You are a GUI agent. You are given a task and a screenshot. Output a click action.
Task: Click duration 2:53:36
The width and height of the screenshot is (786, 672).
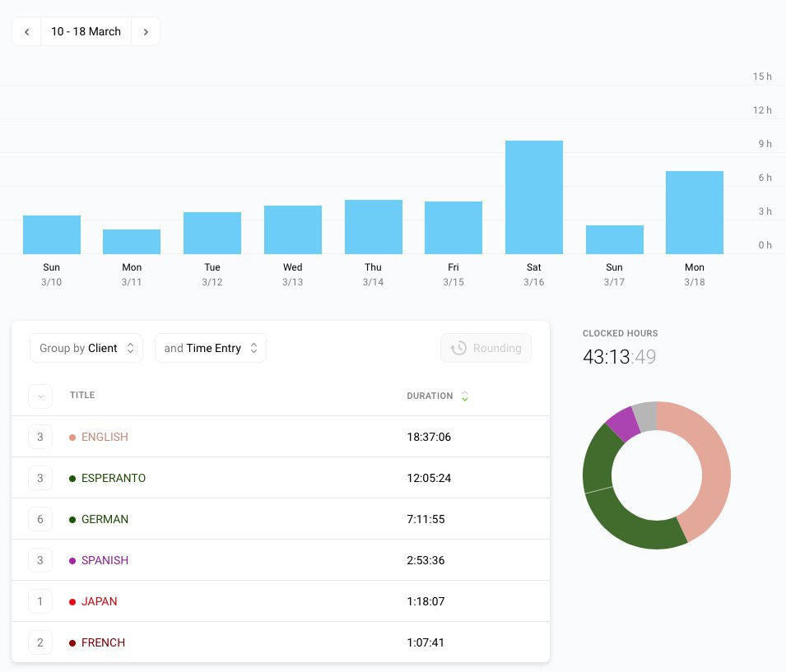point(426,560)
